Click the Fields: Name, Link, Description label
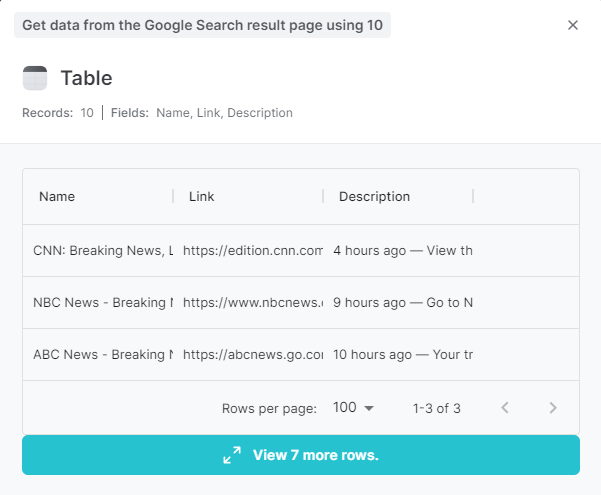The width and height of the screenshot is (601, 495). (202, 113)
